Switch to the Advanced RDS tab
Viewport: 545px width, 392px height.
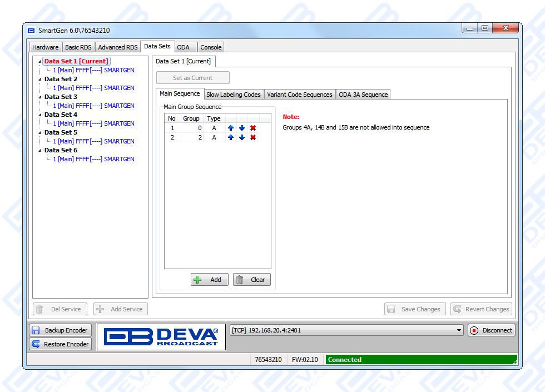[118, 47]
